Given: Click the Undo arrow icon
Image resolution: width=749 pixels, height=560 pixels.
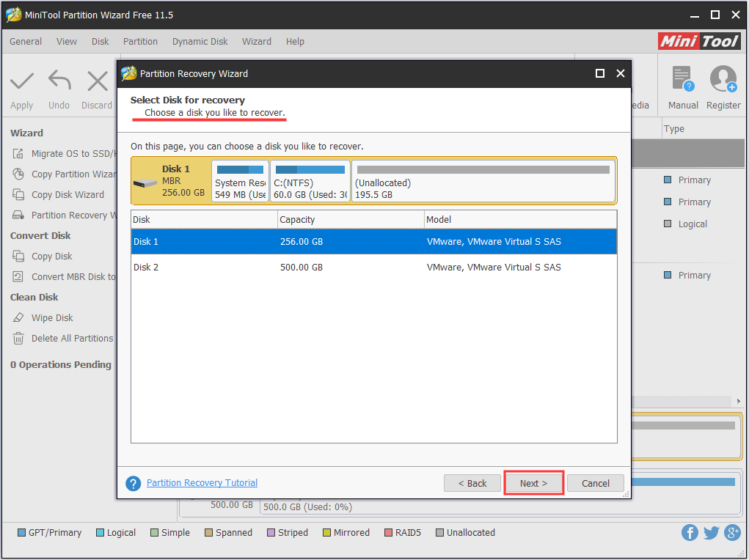Looking at the screenshot, I should pyautogui.click(x=59, y=80).
